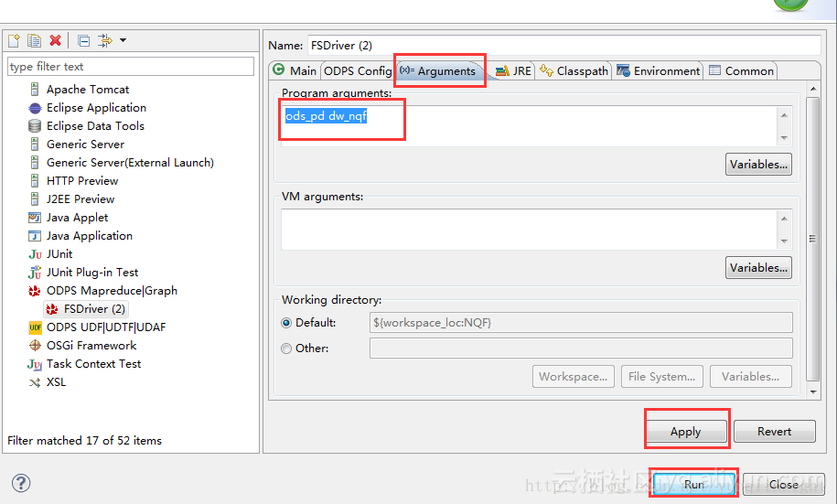Switch to the JRE tab

[x=513, y=71]
